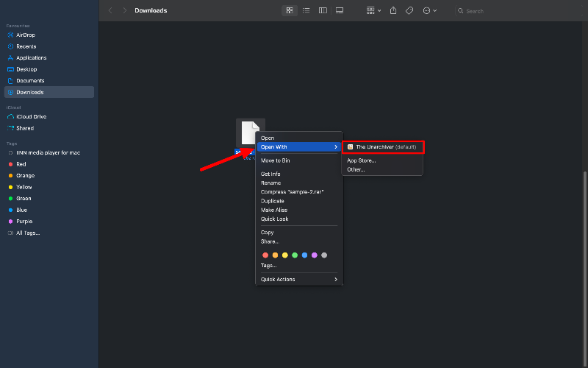
Task: Choose Move to Bin
Action: pyautogui.click(x=299, y=160)
